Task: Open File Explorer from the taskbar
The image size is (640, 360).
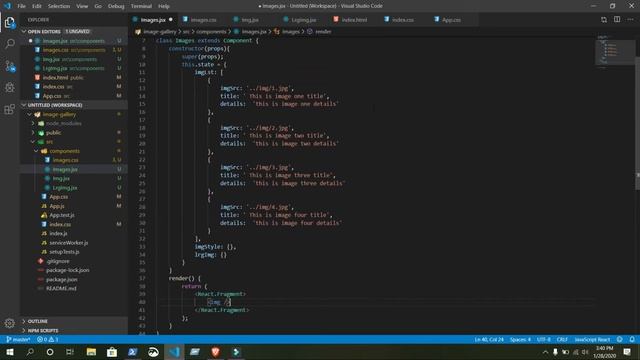Action: [x=91, y=352]
